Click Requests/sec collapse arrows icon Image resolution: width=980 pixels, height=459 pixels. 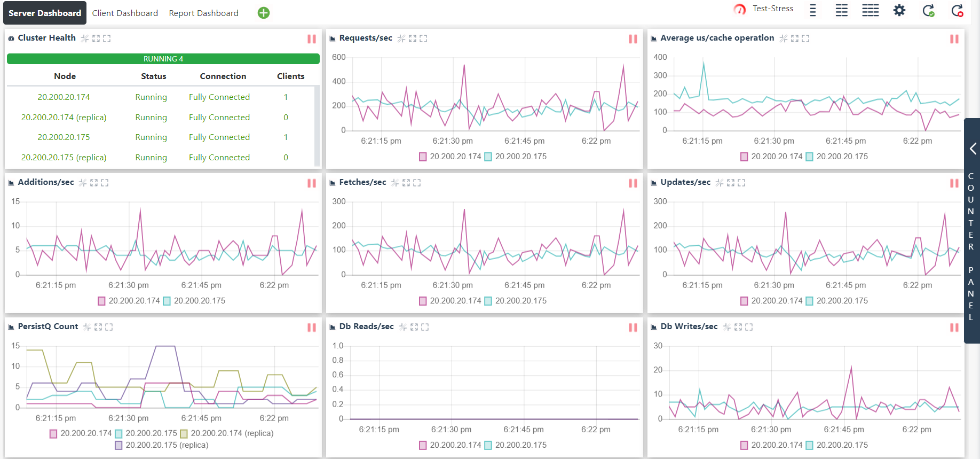pyautogui.click(x=402, y=38)
